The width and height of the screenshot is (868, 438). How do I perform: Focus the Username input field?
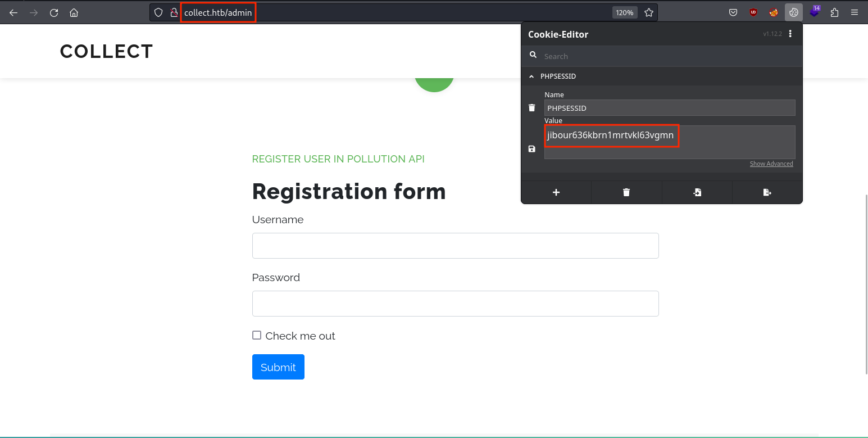click(x=455, y=246)
